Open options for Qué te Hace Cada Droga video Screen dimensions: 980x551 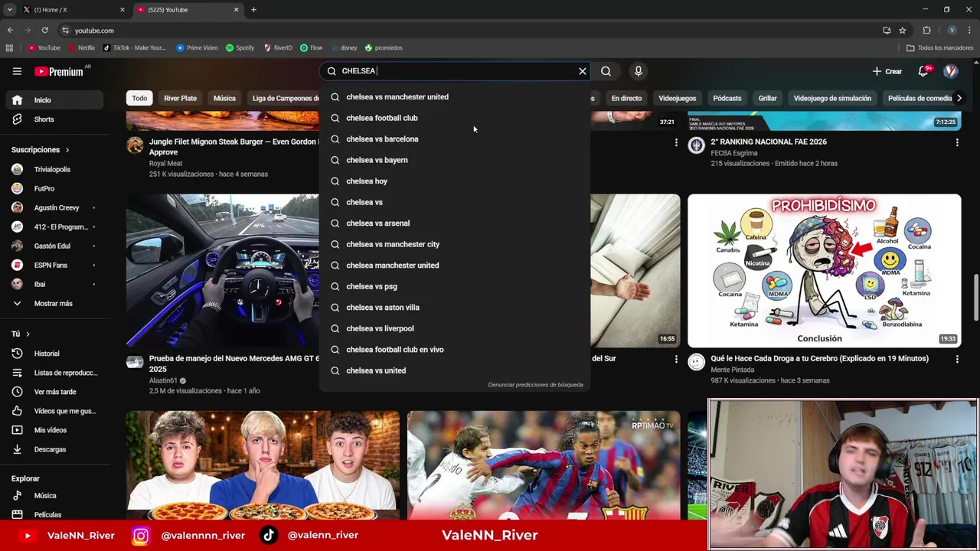click(x=957, y=360)
